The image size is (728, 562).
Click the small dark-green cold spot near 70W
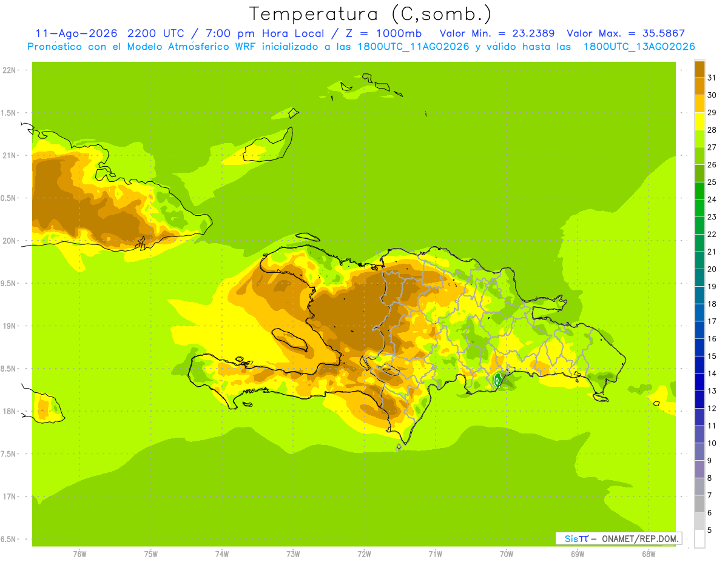pos(498,380)
